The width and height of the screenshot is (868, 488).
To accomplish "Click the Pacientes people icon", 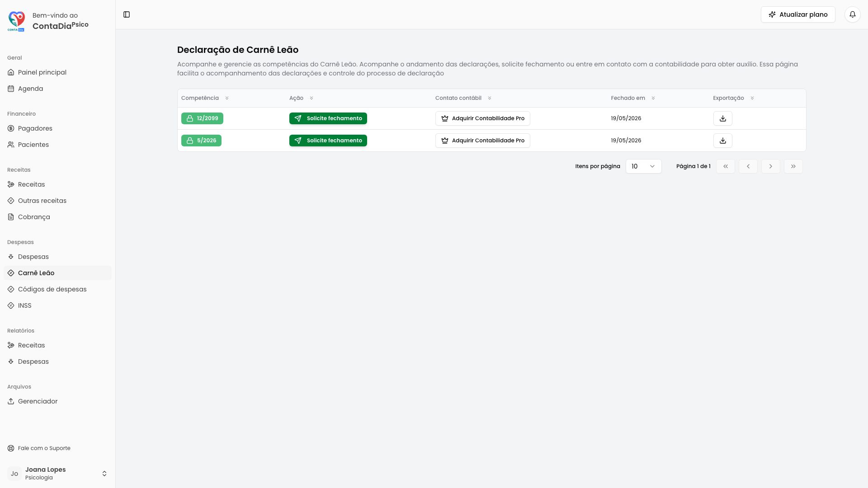I will tap(11, 145).
